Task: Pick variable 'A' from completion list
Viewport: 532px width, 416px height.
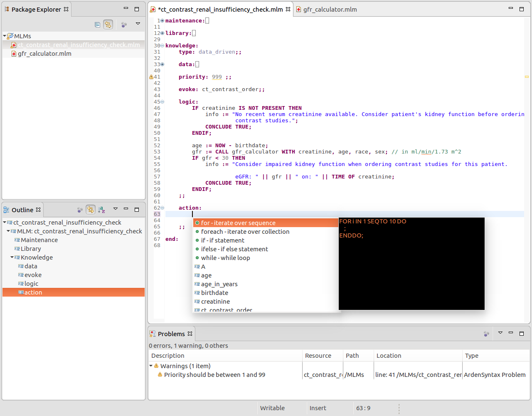Action: point(266,267)
